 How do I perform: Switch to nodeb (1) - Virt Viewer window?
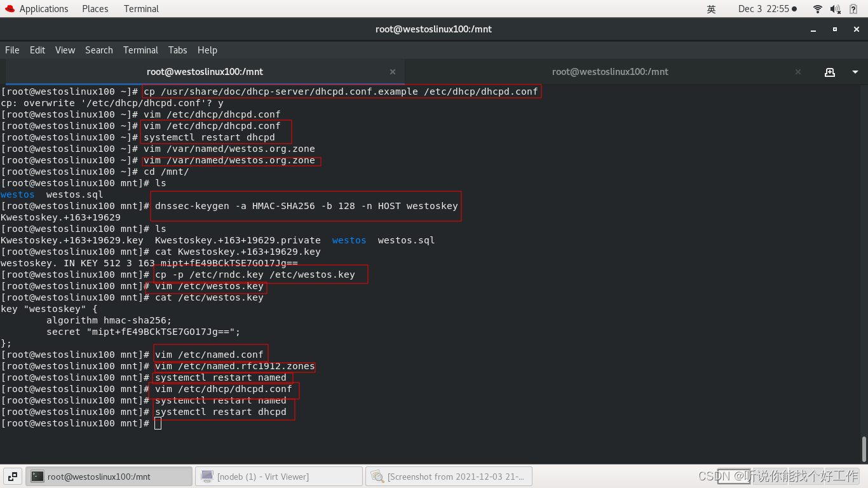(278, 477)
